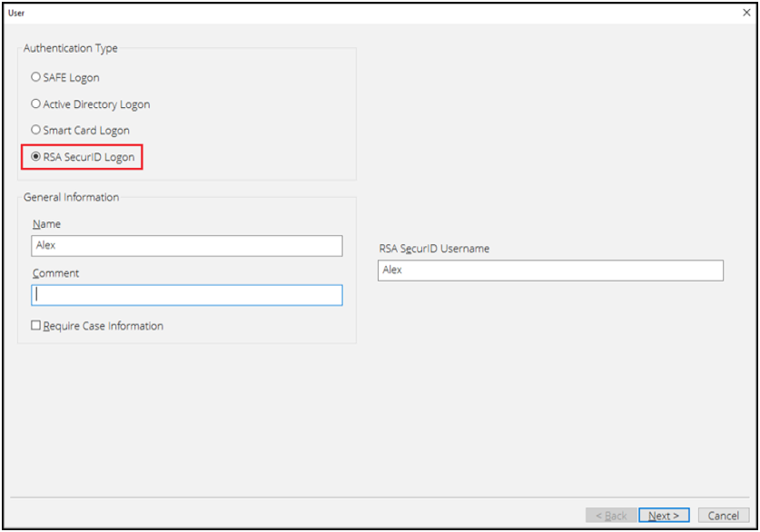
Task: Click the greyed-out Back button
Action: coord(611,515)
